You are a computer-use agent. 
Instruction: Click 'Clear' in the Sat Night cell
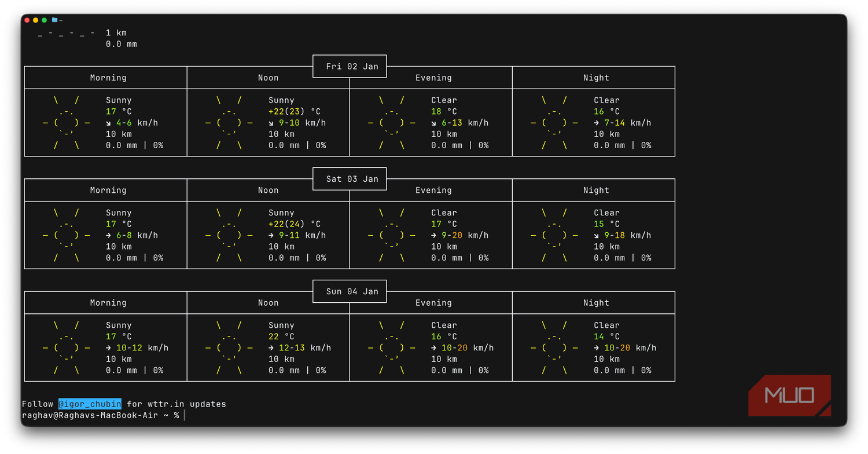pos(606,213)
